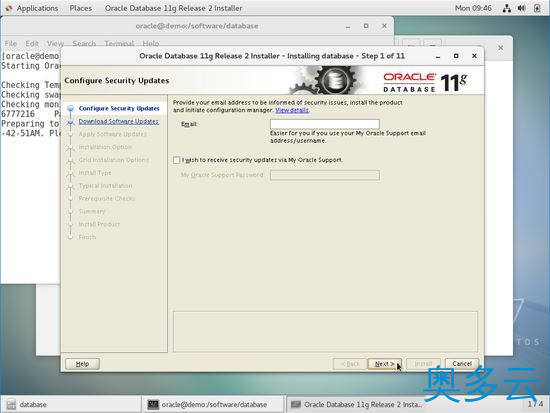Select Configure Security Updates step

point(119,108)
